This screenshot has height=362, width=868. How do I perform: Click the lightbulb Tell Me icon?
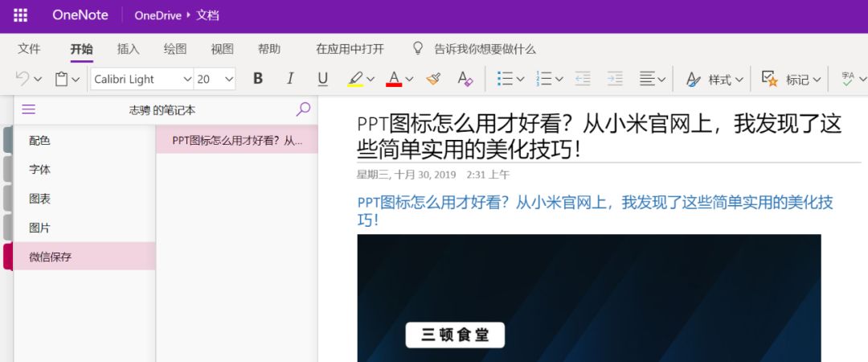click(x=419, y=48)
